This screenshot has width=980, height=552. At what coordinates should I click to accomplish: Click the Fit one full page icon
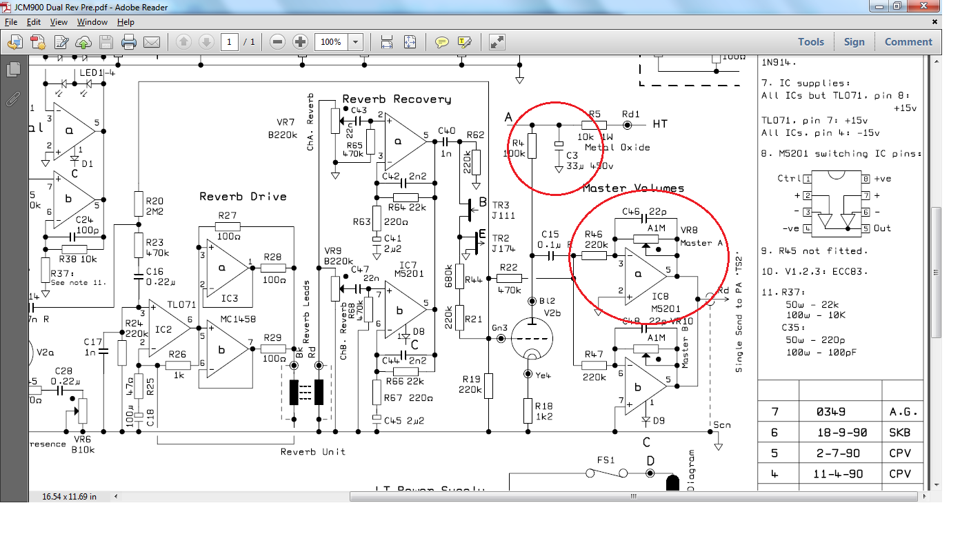(x=410, y=42)
